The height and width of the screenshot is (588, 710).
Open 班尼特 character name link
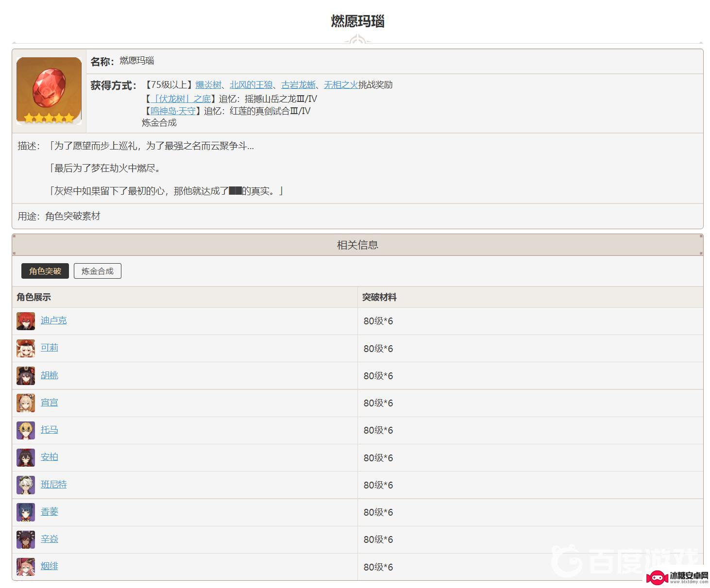[x=54, y=485]
